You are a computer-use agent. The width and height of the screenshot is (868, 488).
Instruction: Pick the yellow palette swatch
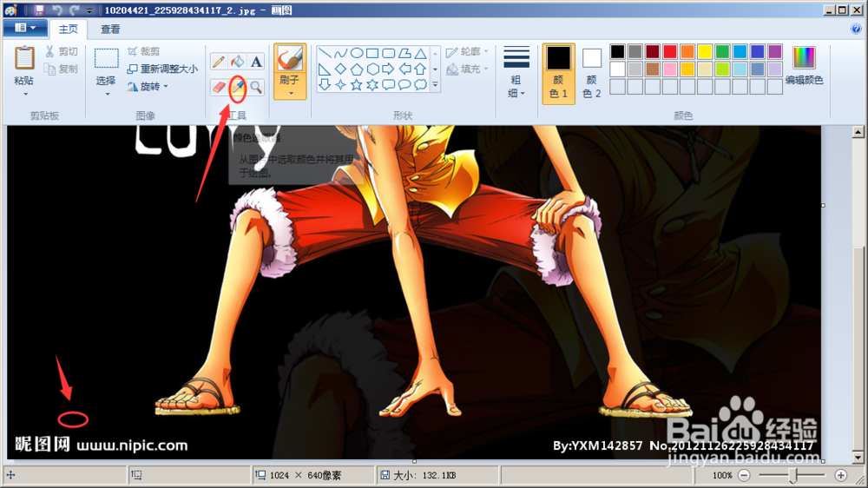coord(705,51)
